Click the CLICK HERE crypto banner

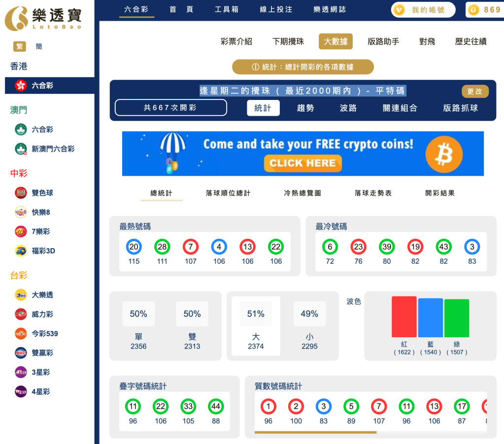pos(302,163)
